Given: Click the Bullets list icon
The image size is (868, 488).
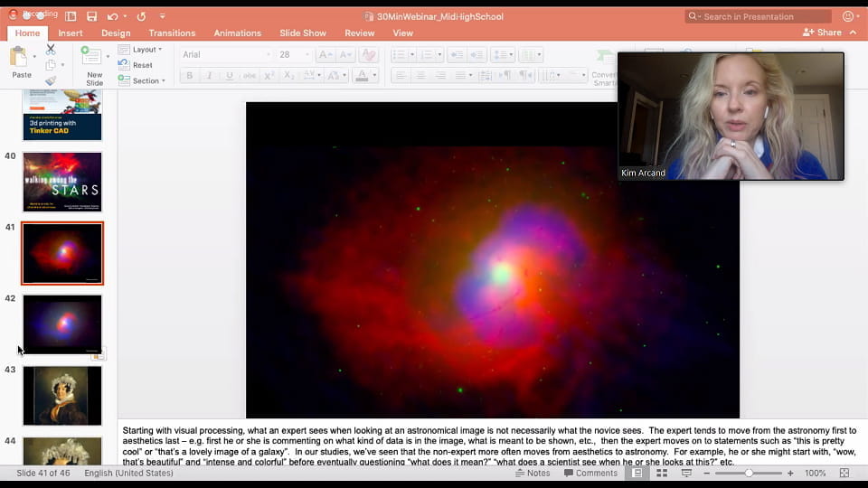Looking at the screenshot, I should pyautogui.click(x=399, y=54).
